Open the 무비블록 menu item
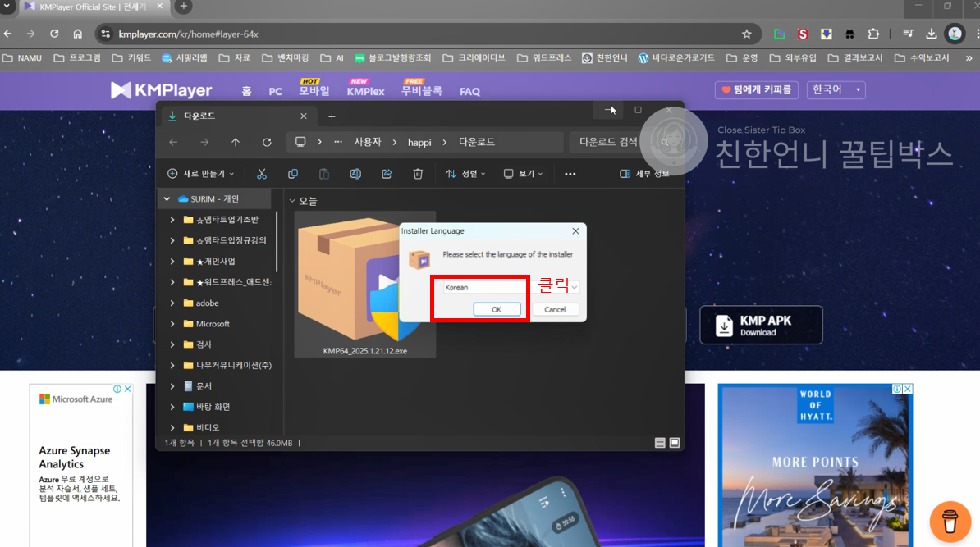The image size is (980, 547). point(422,91)
